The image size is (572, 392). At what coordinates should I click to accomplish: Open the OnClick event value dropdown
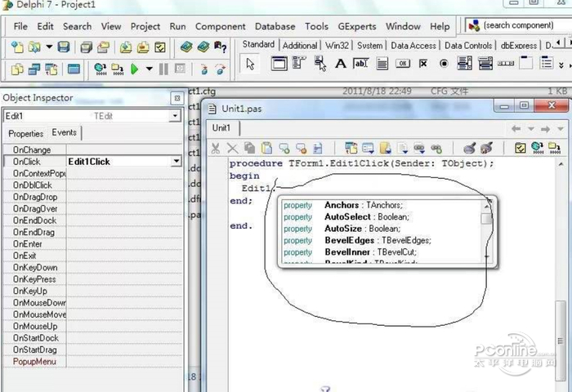click(177, 161)
